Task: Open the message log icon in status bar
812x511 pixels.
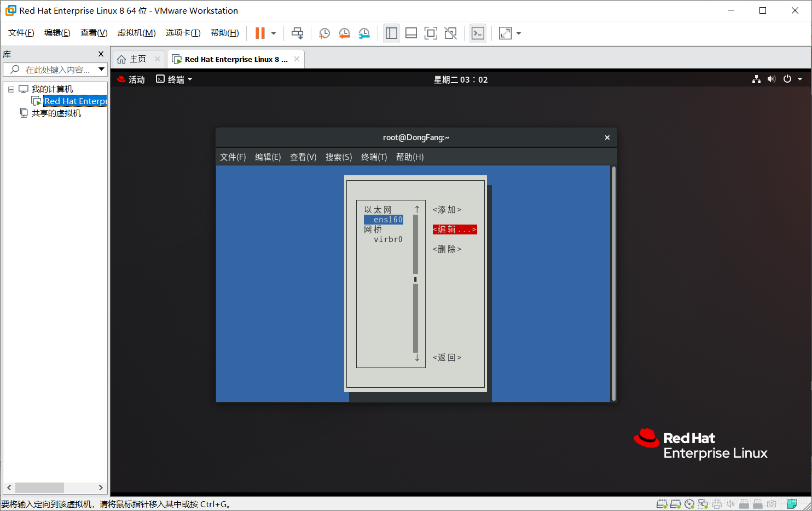Action: [791, 504]
